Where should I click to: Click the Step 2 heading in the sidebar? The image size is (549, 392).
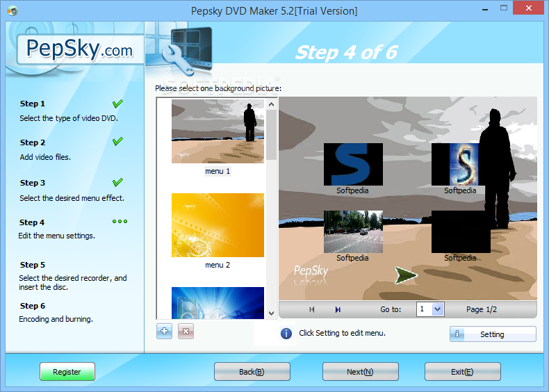coord(32,142)
